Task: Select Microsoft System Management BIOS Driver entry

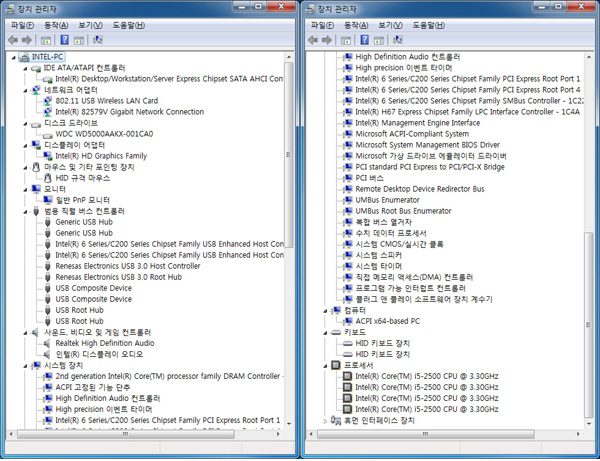Action: tap(427, 145)
